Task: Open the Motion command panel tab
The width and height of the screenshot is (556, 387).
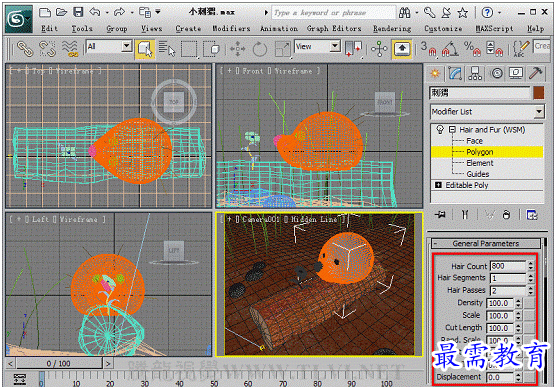Action: coord(497,73)
